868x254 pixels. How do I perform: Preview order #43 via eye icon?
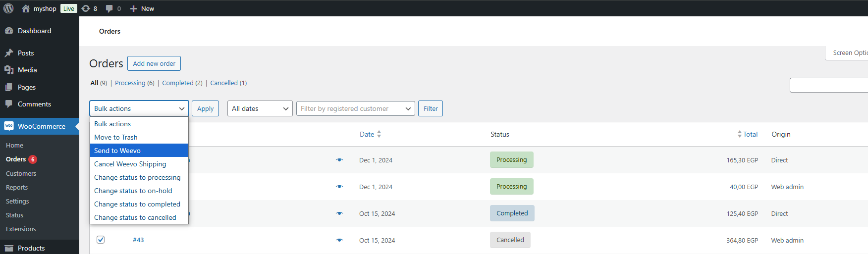pos(339,240)
